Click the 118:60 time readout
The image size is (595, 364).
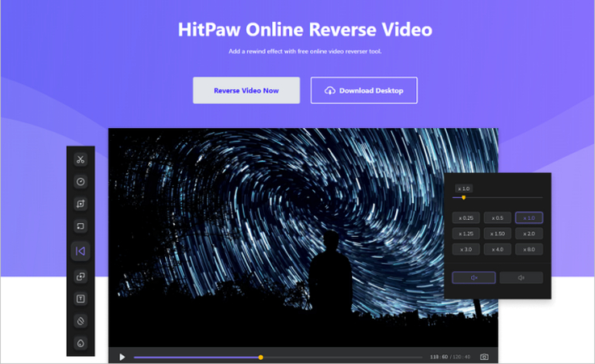pyautogui.click(x=439, y=357)
